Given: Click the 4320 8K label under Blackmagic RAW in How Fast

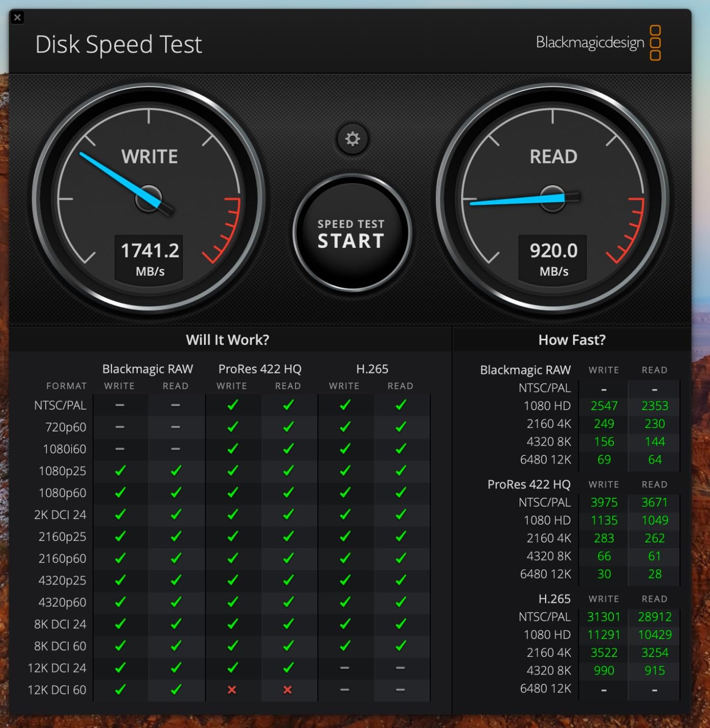Looking at the screenshot, I should tap(549, 442).
